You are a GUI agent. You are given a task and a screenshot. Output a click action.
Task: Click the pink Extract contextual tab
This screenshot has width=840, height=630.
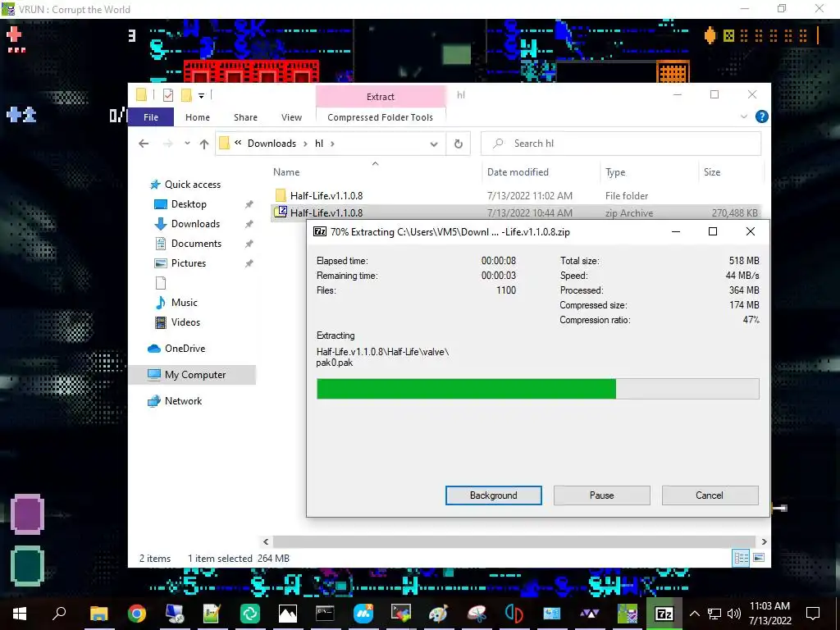point(381,97)
